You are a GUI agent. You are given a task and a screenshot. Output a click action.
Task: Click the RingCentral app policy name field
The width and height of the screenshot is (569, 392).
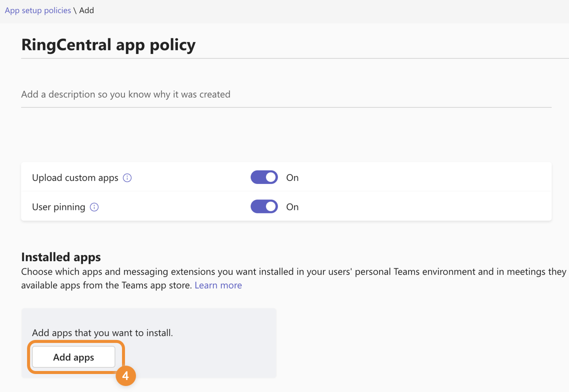click(x=294, y=45)
